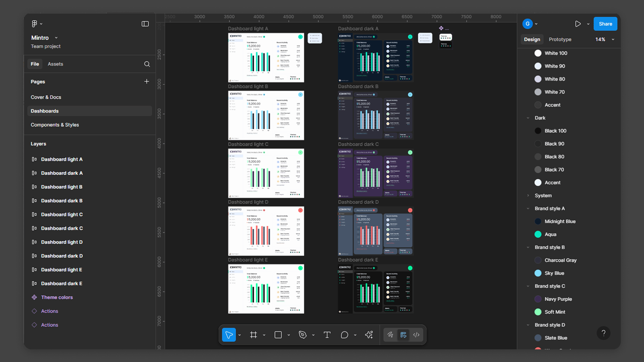Click the user avatar G
Viewport: 644px width, 362px height.
528,24
